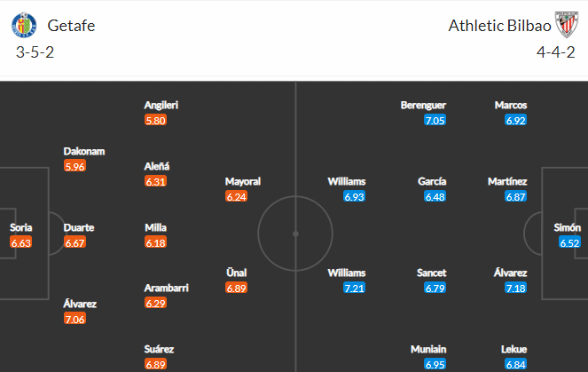
Task: Select Martínez's 6.87 rating badge
Action: tap(515, 196)
